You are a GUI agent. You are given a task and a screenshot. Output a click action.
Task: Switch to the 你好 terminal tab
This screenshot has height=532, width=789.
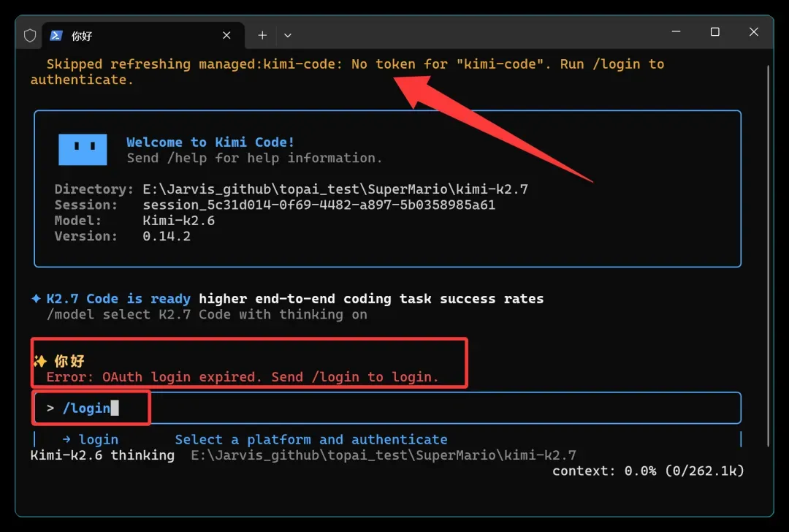(143, 35)
